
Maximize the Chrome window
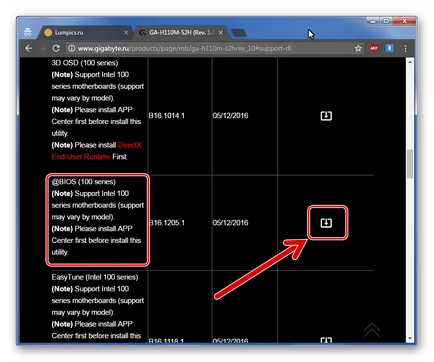pos(386,21)
